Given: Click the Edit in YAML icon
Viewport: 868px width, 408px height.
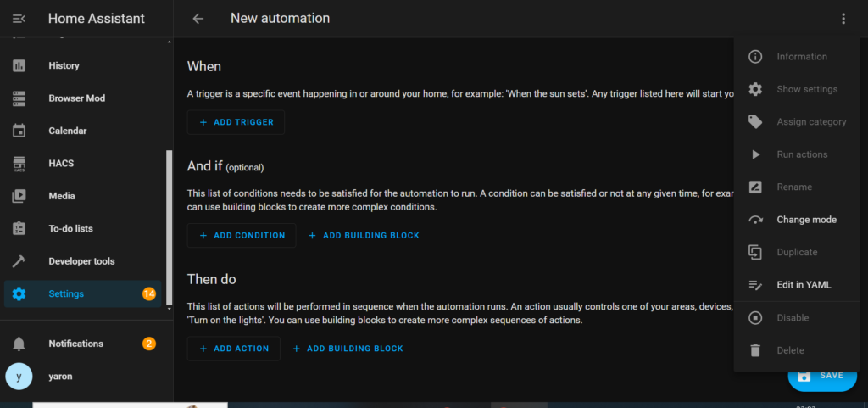Looking at the screenshot, I should 755,285.
